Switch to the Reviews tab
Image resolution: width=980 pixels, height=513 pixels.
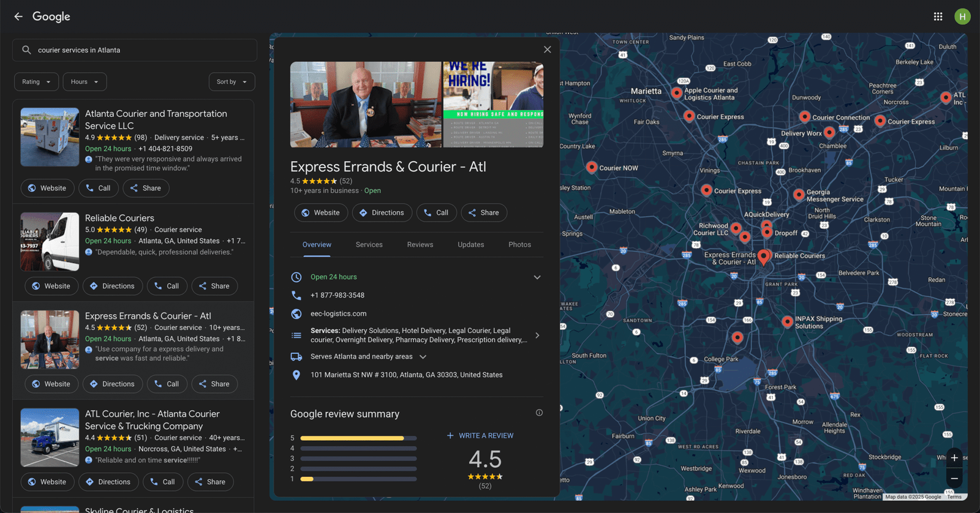click(x=420, y=244)
